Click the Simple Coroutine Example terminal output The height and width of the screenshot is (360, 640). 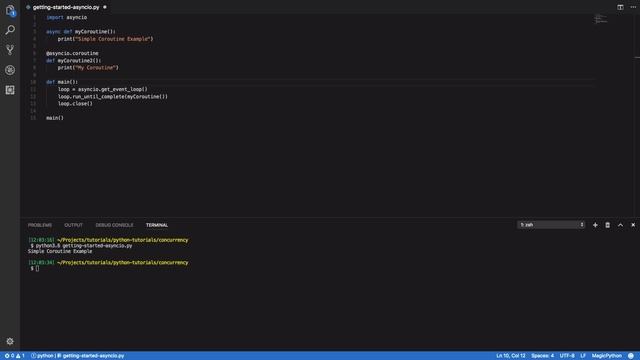60,251
